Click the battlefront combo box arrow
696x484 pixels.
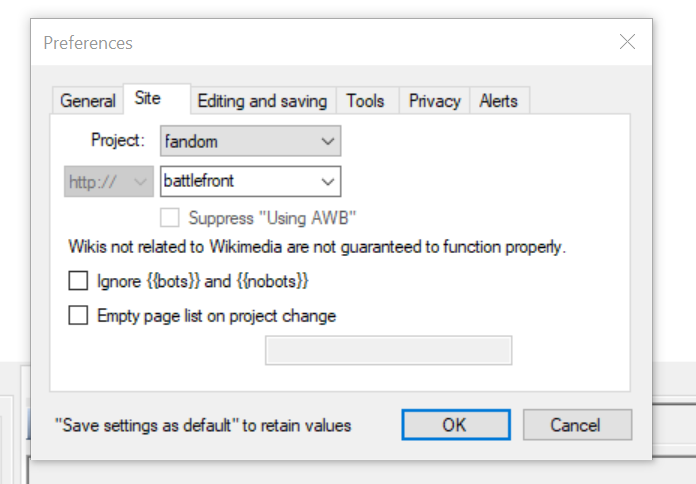(327, 182)
